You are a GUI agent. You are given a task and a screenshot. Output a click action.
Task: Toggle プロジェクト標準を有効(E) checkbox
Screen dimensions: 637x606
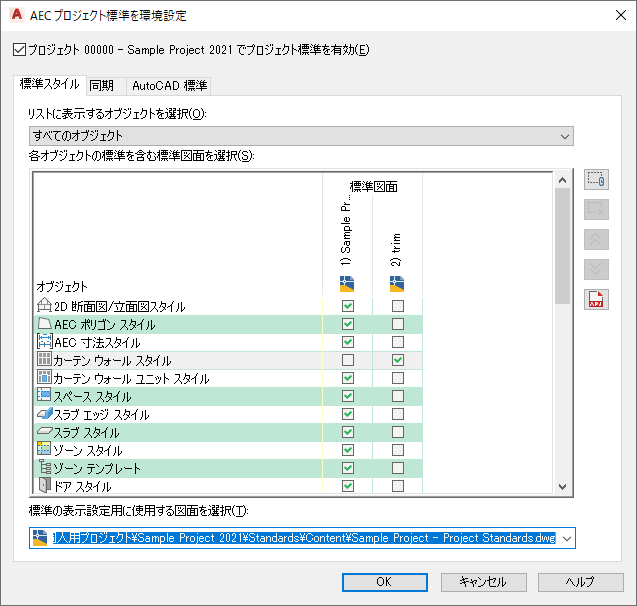point(19,50)
